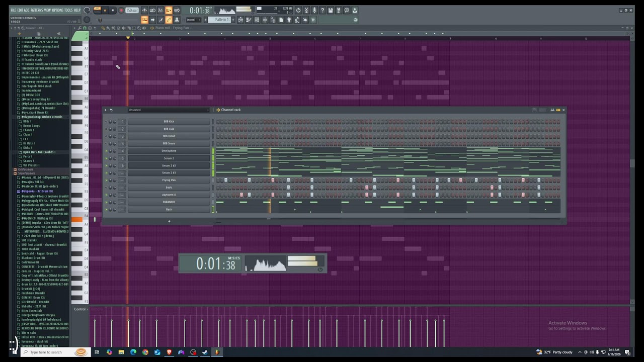Open the FILE menu
644x362 pixels.
[x=14, y=10]
